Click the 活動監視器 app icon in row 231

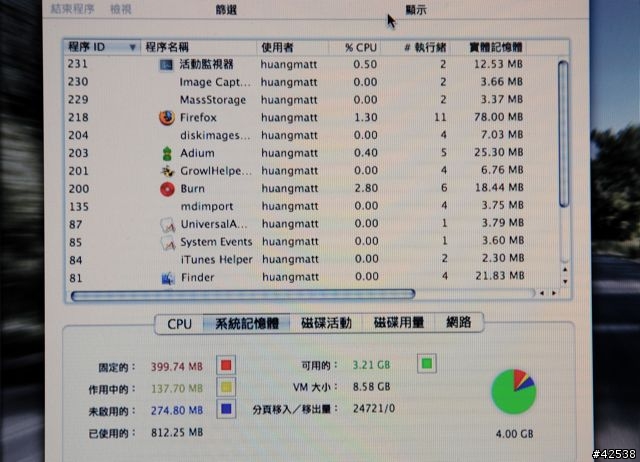[x=166, y=64]
